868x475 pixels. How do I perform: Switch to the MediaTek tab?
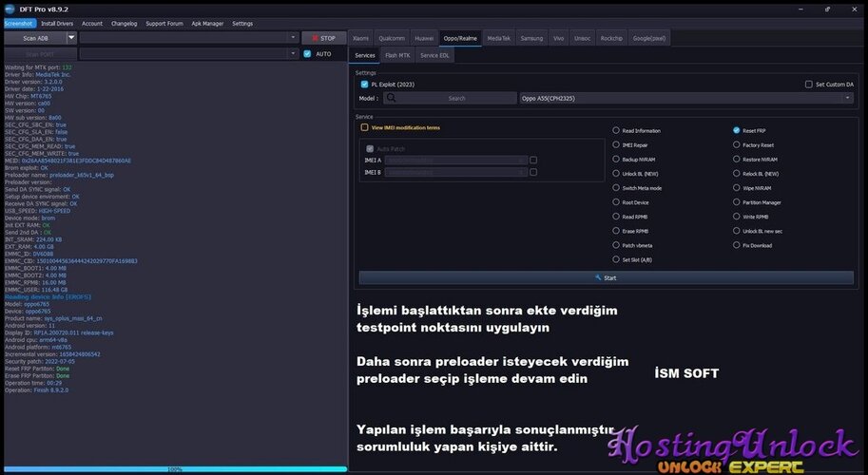(499, 38)
